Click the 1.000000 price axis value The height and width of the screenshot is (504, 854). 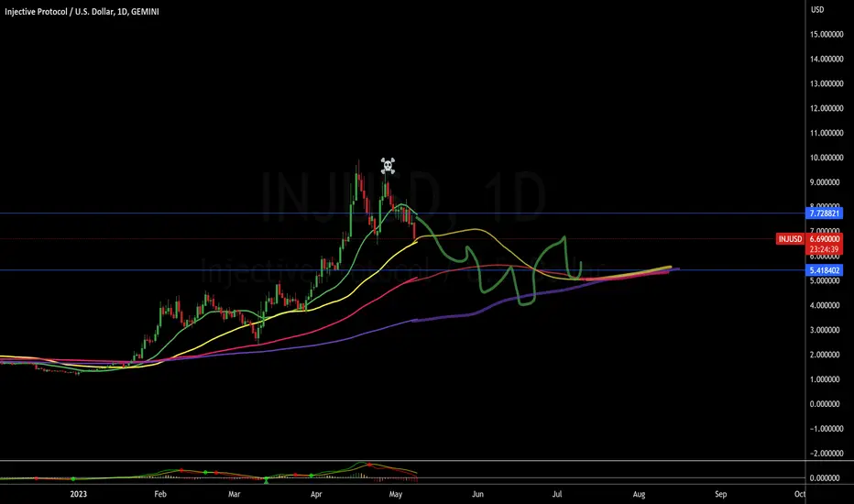[825, 379]
